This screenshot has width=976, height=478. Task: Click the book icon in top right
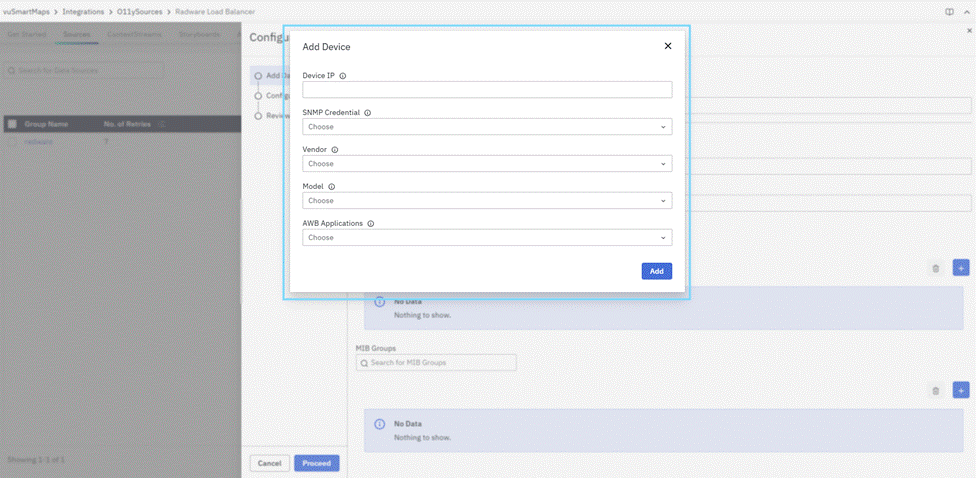pos(949,11)
